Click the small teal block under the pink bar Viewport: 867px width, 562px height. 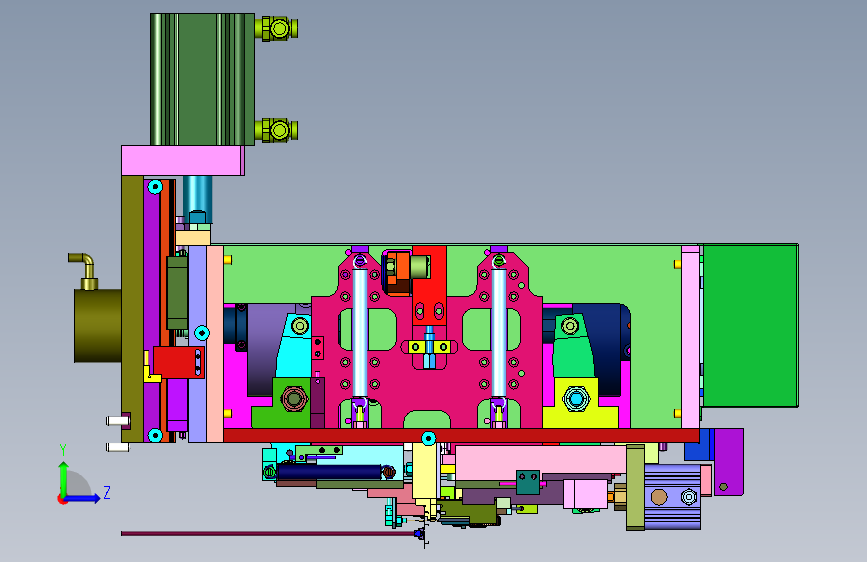(528, 482)
